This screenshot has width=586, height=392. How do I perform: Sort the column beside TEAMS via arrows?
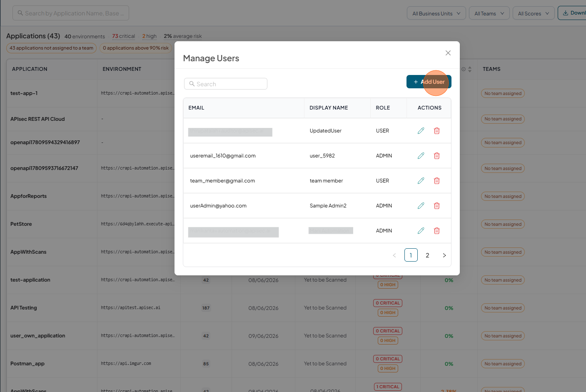(x=470, y=69)
